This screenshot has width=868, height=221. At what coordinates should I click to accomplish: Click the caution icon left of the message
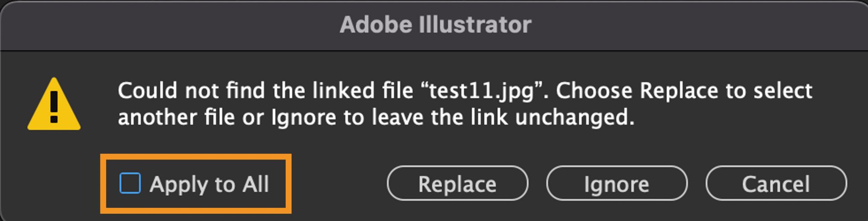pos(54,106)
